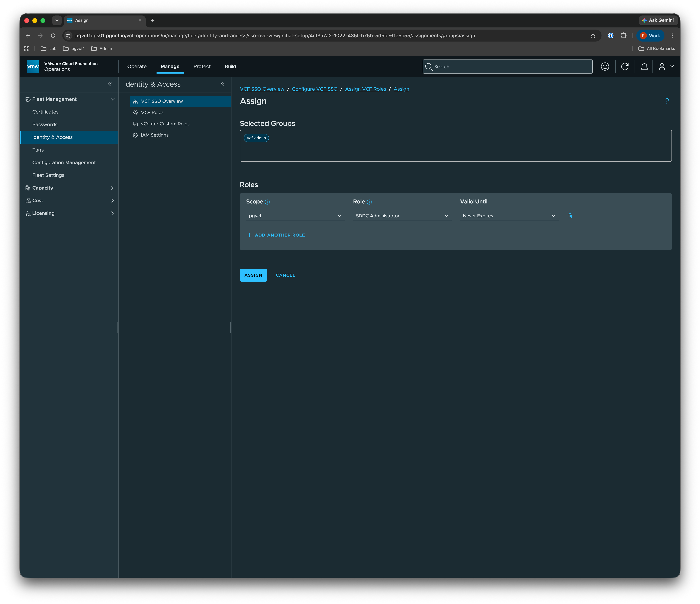Open the Chrome three-dot menu
The height and width of the screenshot is (604, 700).
coord(672,36)
